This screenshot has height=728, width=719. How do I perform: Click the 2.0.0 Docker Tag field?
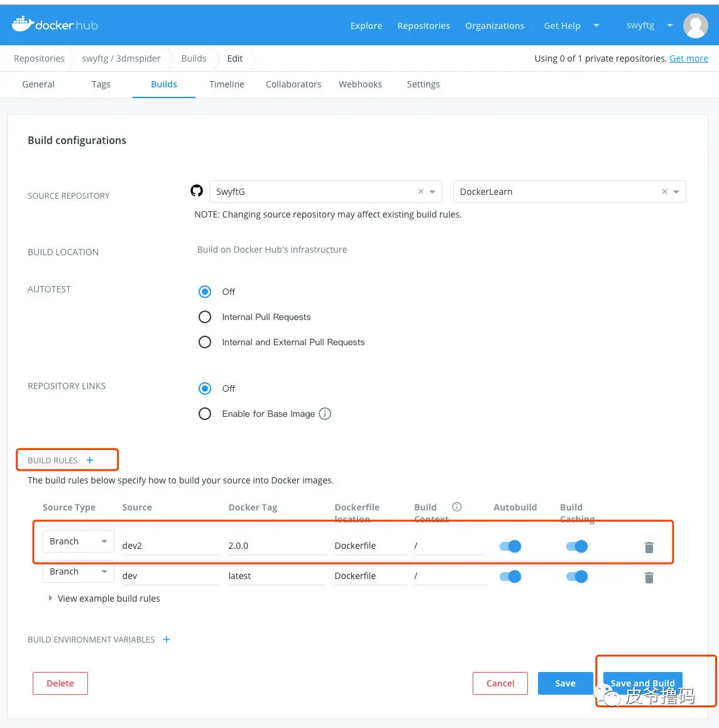[277, 546]
